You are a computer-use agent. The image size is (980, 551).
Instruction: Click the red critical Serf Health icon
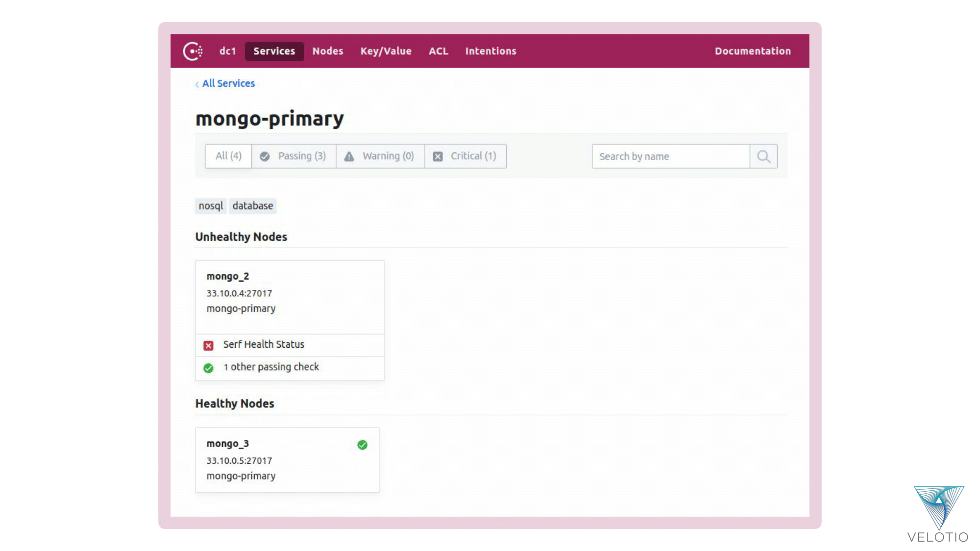(x=208, y=345)
